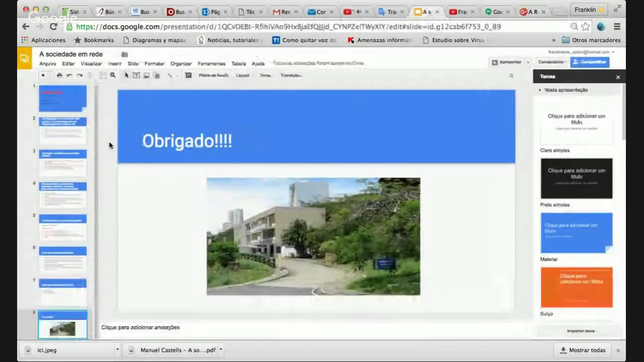
Task: Select the Claro simples theme
Action: pyautogui.click(x=577, y=124)
